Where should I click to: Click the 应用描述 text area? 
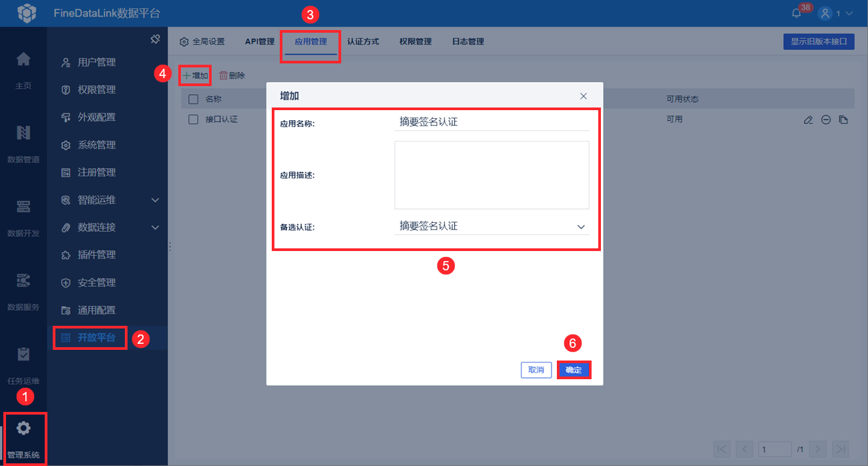491,175
